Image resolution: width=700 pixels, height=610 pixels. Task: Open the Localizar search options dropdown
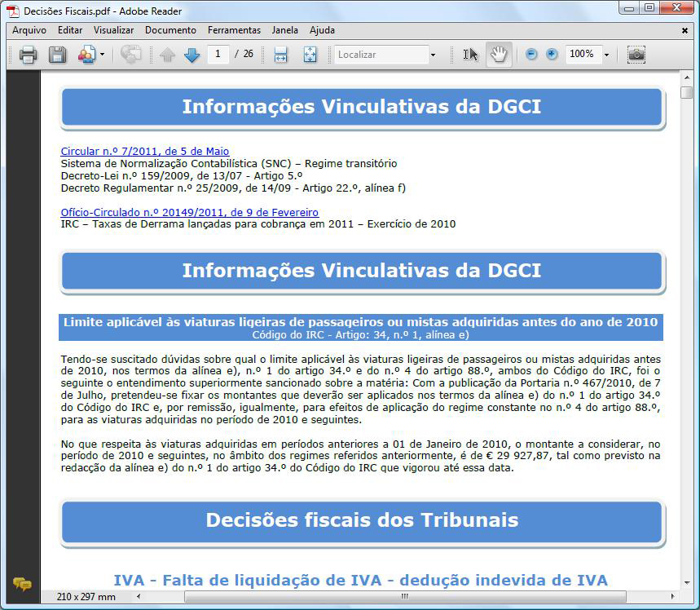coord(433,55)
